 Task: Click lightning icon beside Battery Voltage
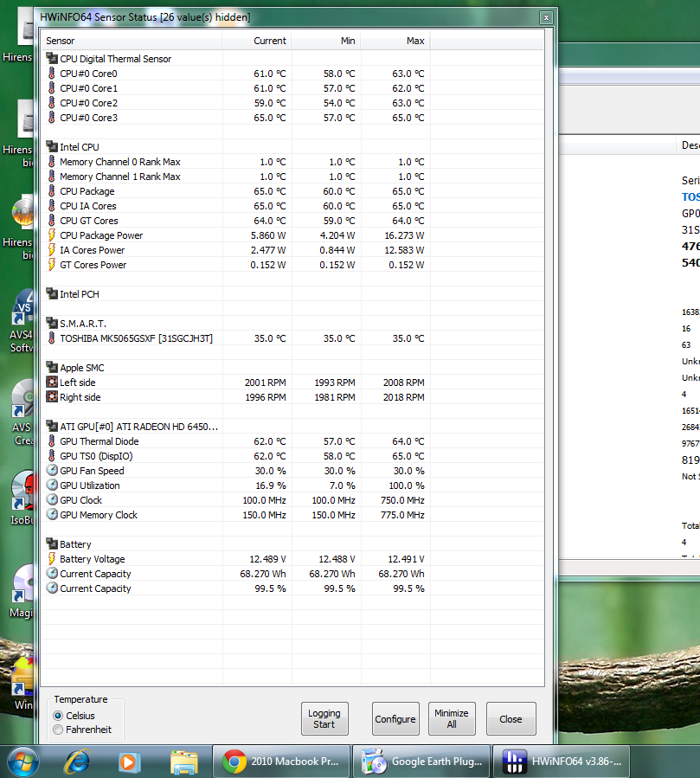(52, 559)
